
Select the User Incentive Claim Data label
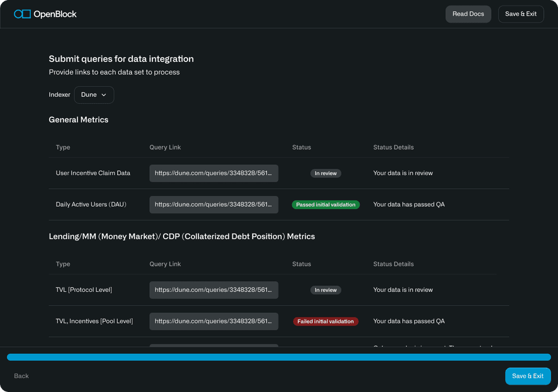coord(93,173)
